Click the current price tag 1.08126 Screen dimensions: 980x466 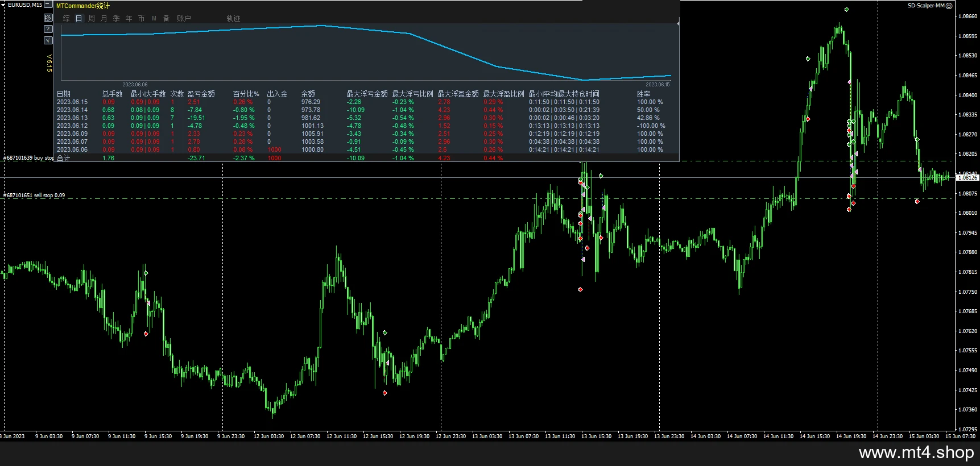967,178
